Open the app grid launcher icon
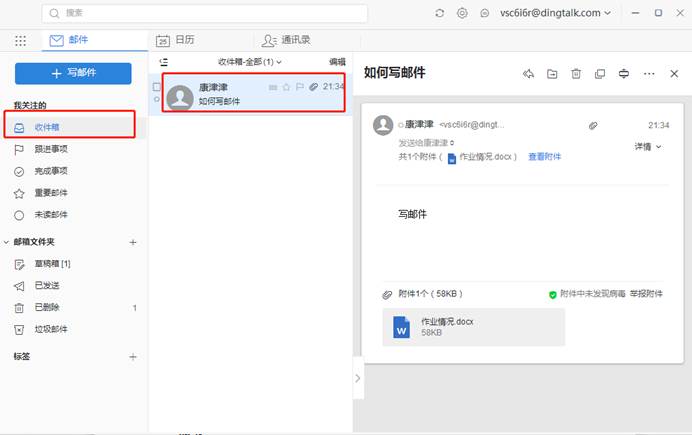 [21, 40]
